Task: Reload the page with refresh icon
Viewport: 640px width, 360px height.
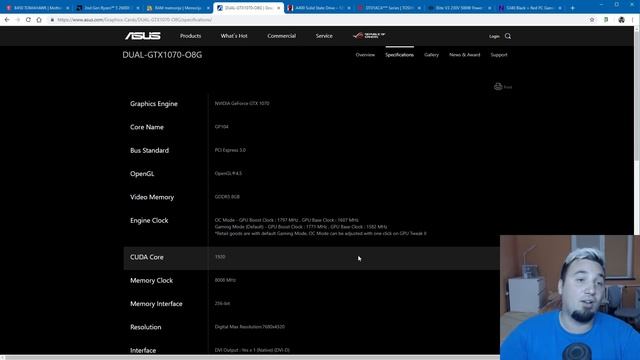Action: pyautogui.click(x=28, y=20)
